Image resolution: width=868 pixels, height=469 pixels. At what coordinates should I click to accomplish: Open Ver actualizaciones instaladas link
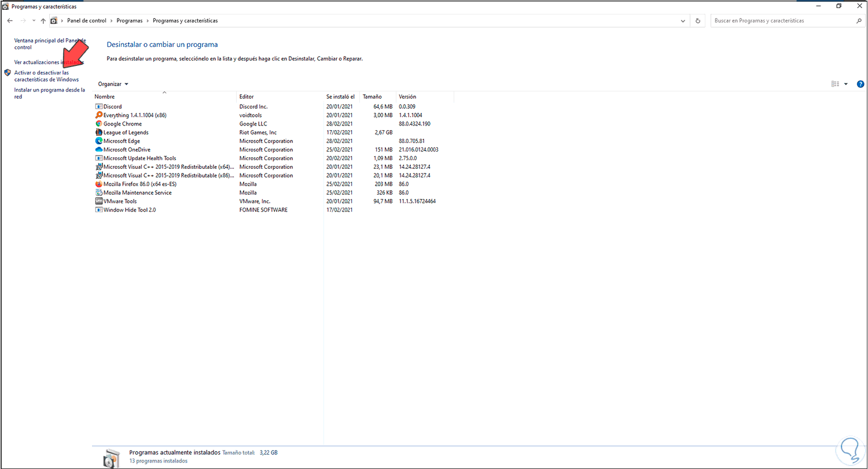click(49, 62)
